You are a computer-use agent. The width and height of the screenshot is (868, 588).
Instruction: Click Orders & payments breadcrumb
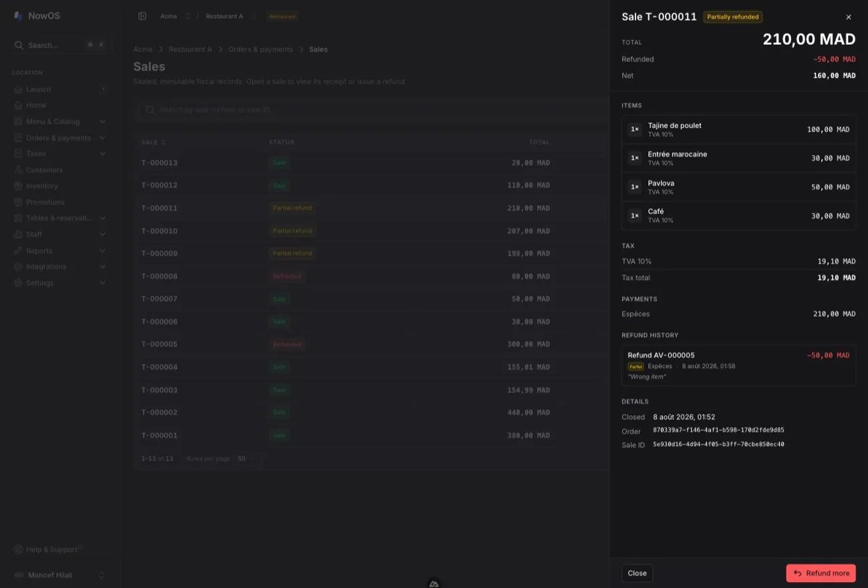(260, 49)
